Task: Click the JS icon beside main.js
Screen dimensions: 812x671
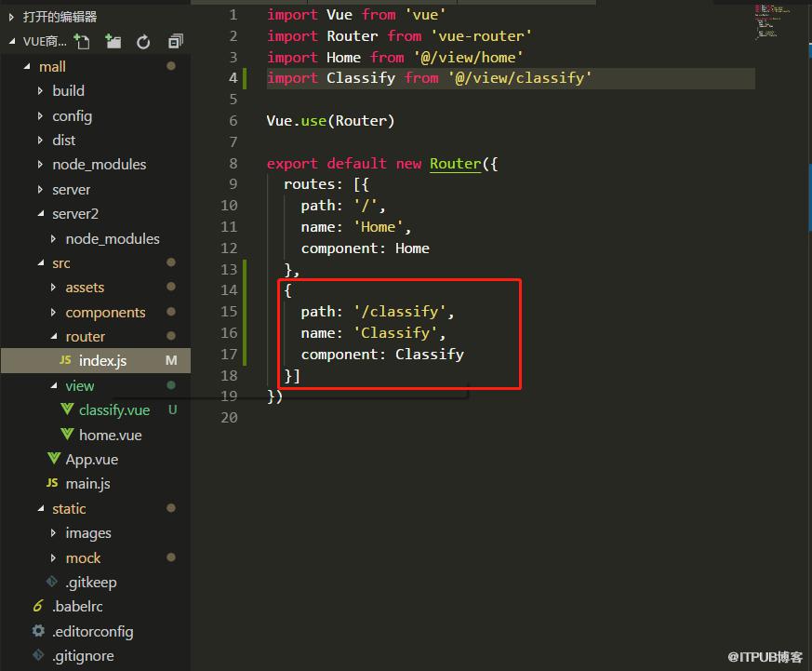Action: pyautogui.click(x=52, y=483)
